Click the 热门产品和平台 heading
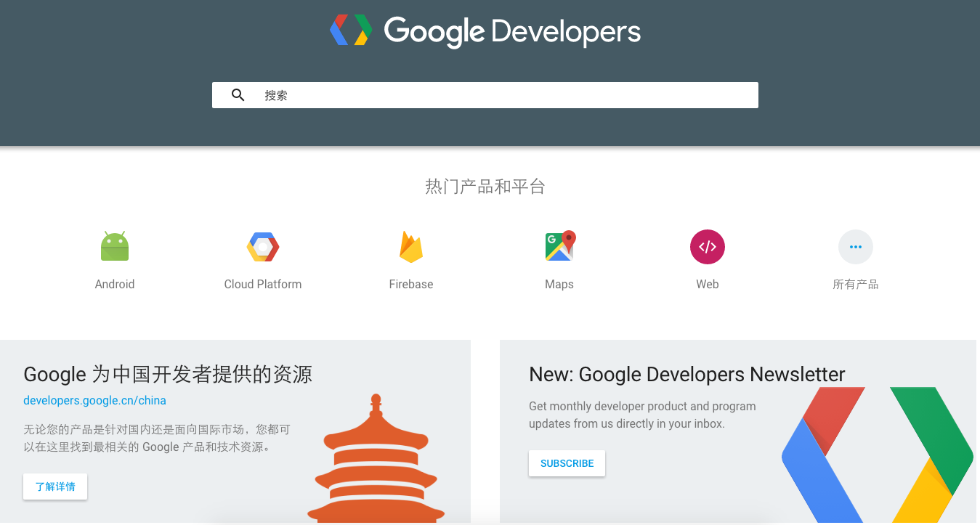The width and height of the screenshot is (980, 525). [485, 187]
